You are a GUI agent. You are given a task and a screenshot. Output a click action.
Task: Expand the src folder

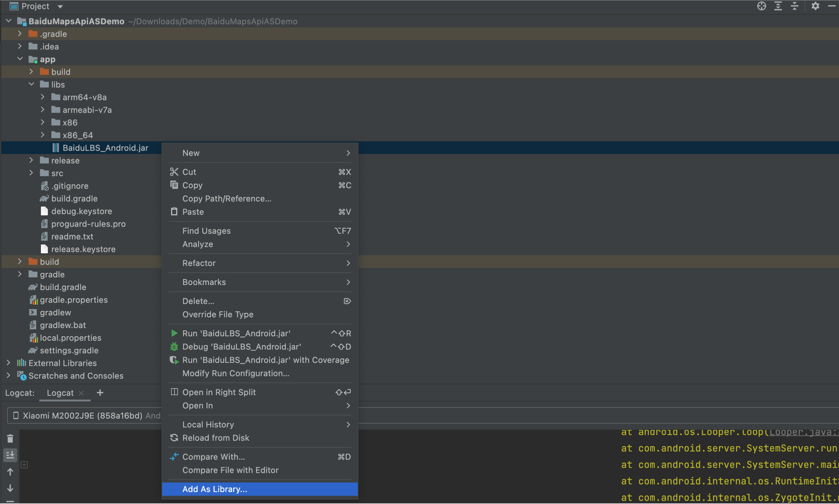pos(31,173)
